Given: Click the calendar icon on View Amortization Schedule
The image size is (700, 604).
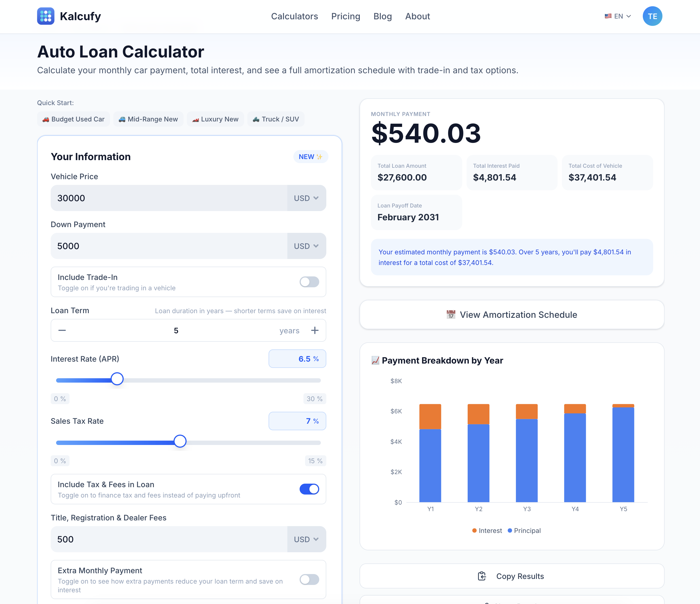Looking at the screenshot, I should coord(451,315).
